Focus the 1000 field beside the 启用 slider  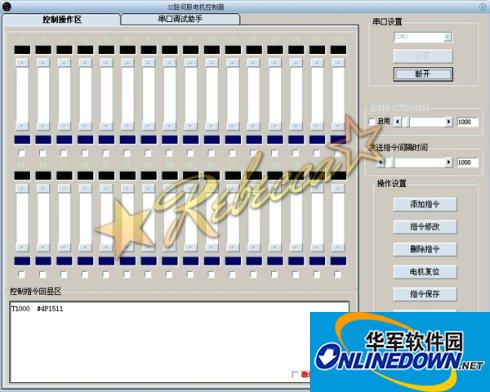468,122
